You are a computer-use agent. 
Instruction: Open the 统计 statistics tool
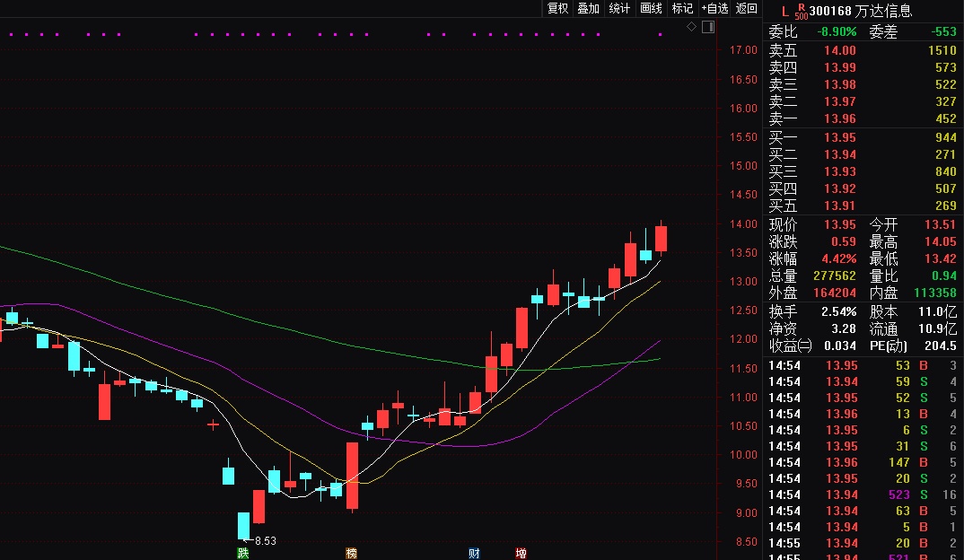point(619,8)
